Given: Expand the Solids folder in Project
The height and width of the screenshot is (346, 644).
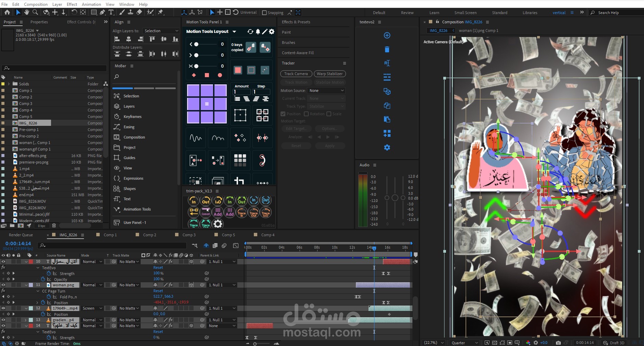Looking at the screenshot, I should [9, 84].
